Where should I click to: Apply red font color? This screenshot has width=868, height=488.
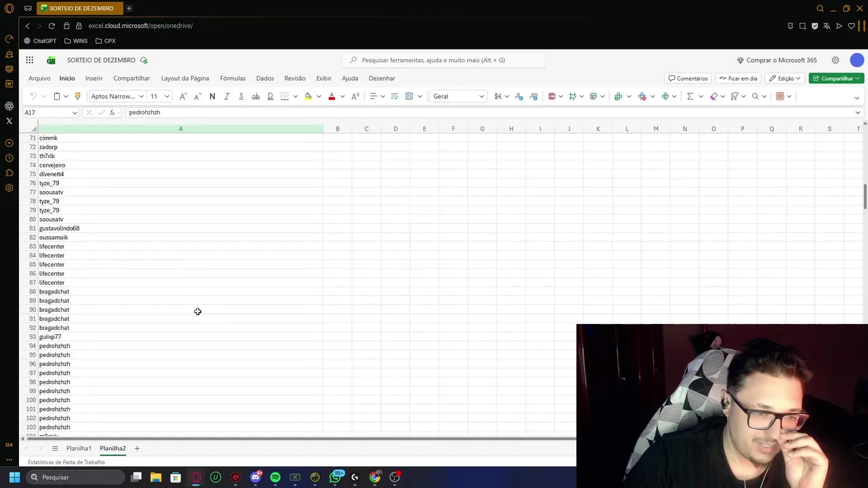click(x=332, y=96)
